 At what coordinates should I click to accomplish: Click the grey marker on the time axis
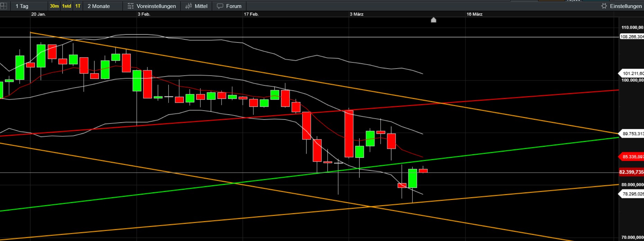pyautogui.click(x=433, y=20)
